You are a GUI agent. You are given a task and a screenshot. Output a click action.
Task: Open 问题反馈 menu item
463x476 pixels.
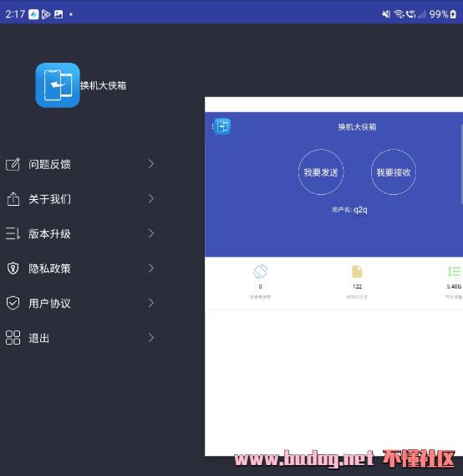(x=80, y=164)
